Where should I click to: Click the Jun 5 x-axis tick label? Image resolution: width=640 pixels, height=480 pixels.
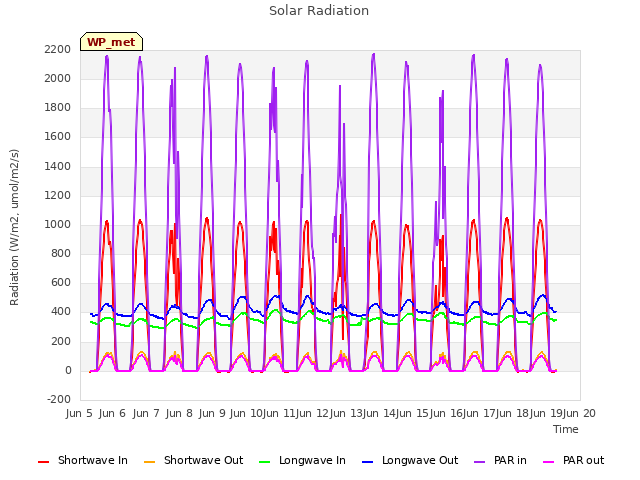pyautogui.click(x=79, y=413)
